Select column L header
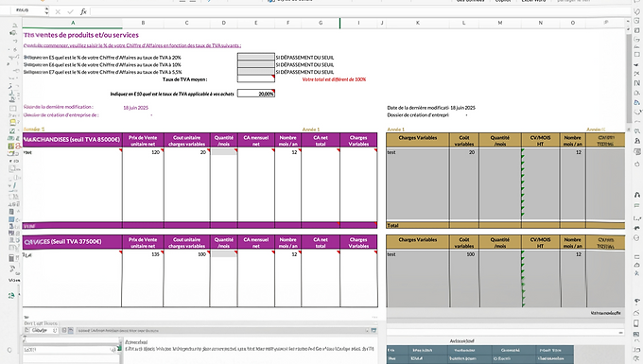Viewport: 643px width, 364px height. [463, 23]
